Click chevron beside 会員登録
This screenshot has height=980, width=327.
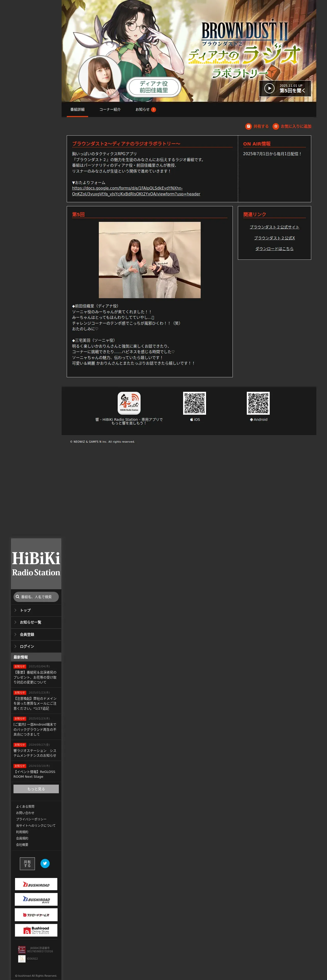15,635
